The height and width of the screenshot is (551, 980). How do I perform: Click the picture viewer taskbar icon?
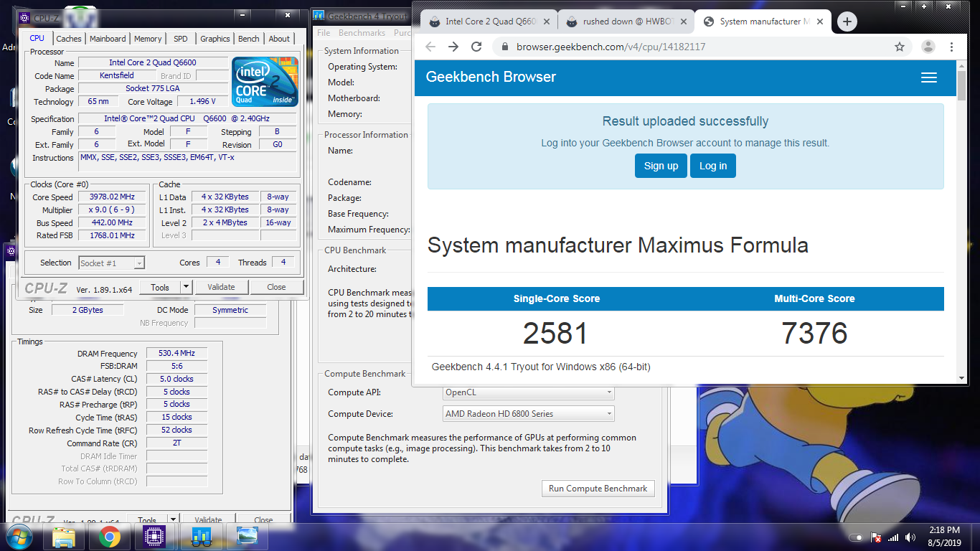point(246,537)
